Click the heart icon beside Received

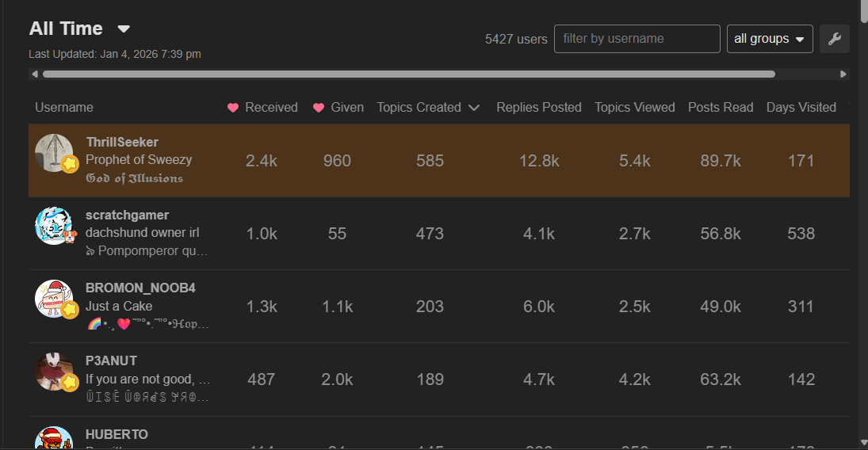pyautogui.click(x=233, y=108)
